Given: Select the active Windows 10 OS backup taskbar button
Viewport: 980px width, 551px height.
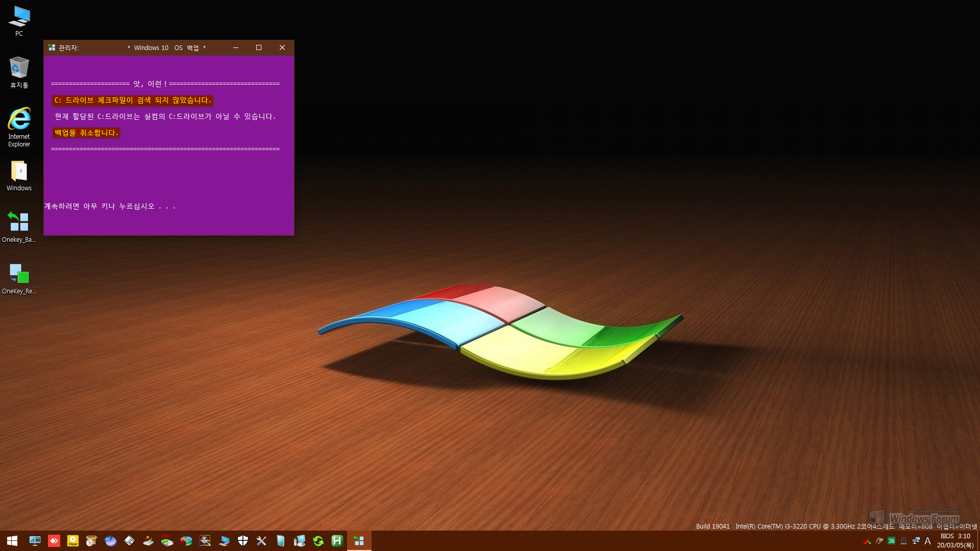Looking at the screenshot, I should (x=359, y=541).
